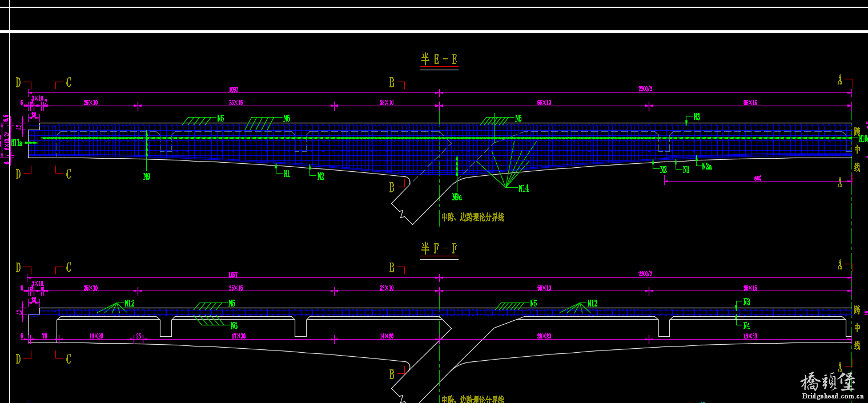Click the 2300/2 dimension in 半 E-E

coord(645,90)
